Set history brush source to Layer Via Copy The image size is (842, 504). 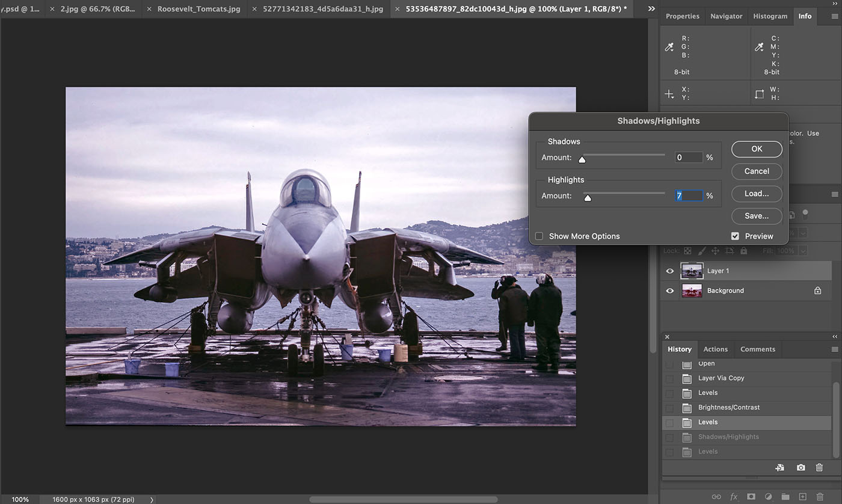pos(669,378)
